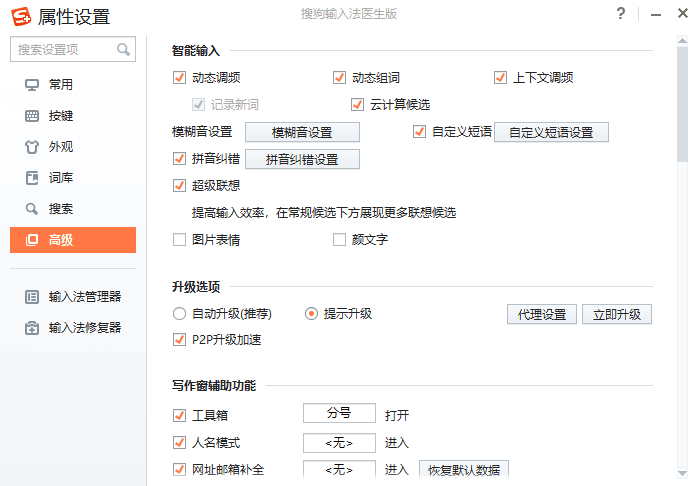Open 拼音纠错设置
Image resolution: width=695 pixels, height=486 pixels.
pos(302,159)
